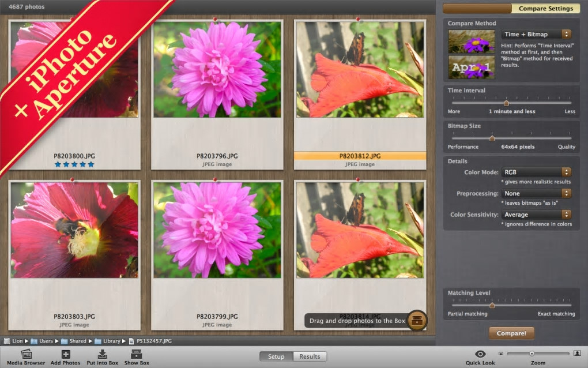Click the purple flower compare method preview
588x368 pixels.
(472, 42)
